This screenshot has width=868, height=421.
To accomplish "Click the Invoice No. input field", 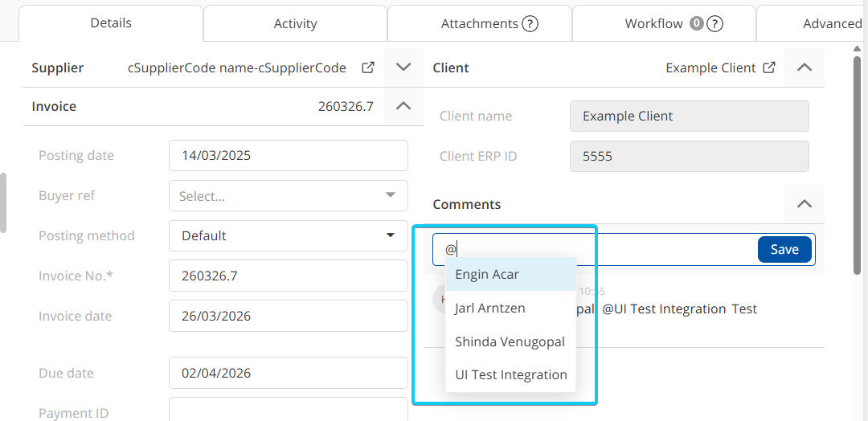I will coord(288,276).
